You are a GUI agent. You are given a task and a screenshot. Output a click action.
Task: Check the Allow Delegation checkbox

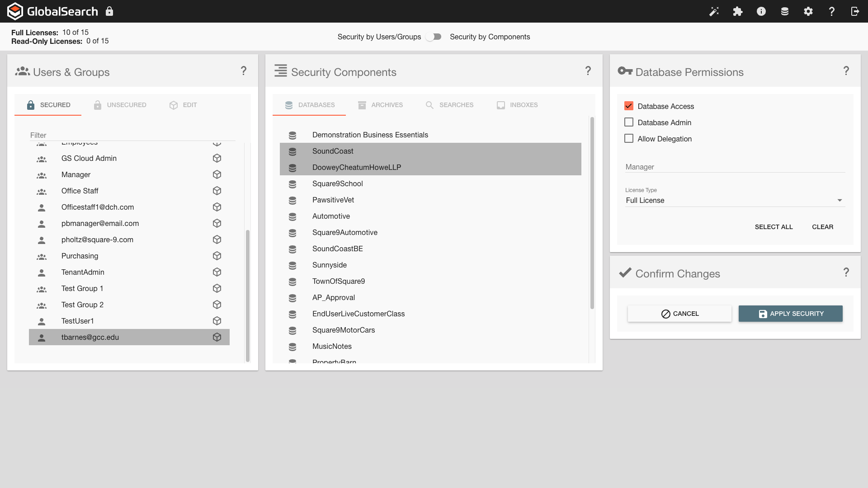tap(629, 139)
